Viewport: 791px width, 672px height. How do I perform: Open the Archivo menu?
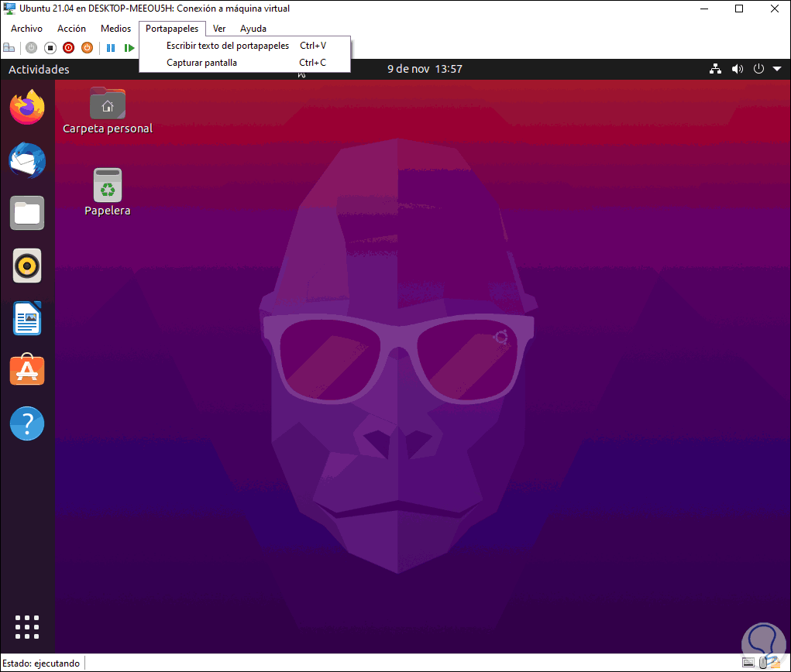pyautogui.click(x=27, y=29)
